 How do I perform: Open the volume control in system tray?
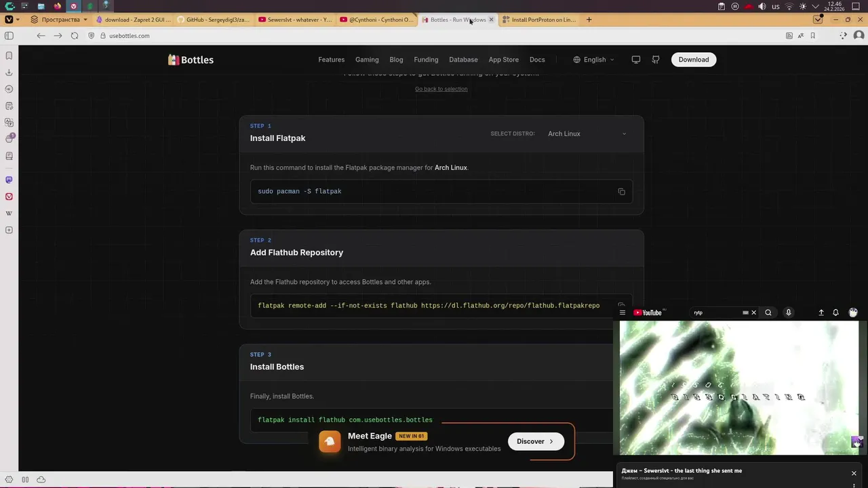[762, 6]
